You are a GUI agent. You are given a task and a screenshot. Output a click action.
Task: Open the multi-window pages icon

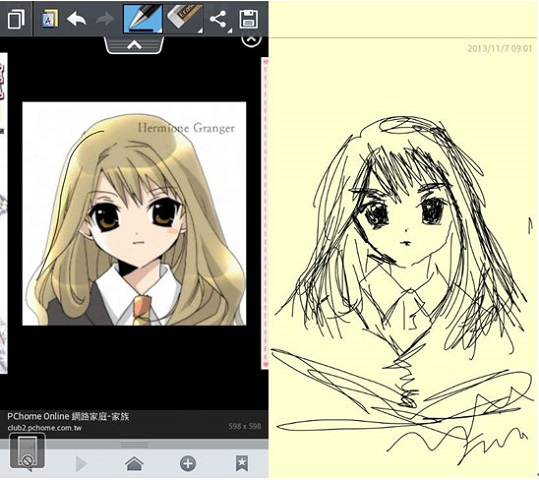pyautogui.click(x=16, y=19)
